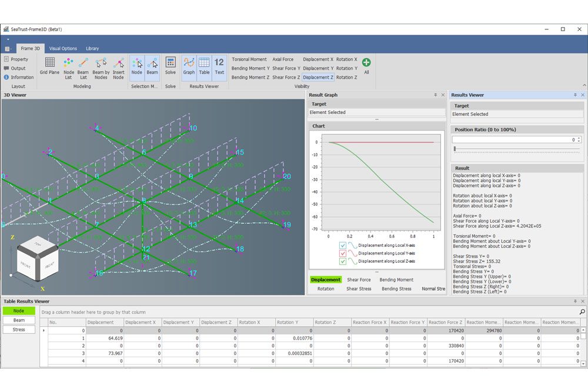Toggle the Text results viewer
Screen dimensions: 588x392
tap(219, 66)
